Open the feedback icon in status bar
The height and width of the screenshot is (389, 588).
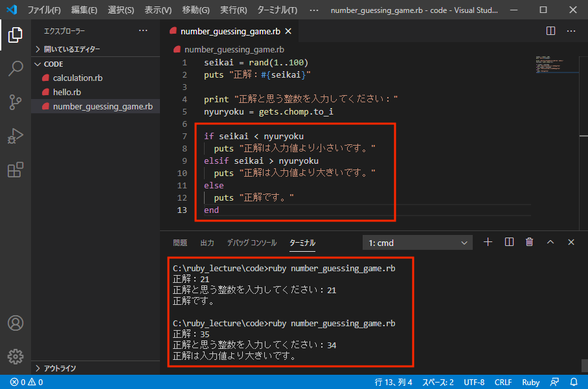coord(554,383)
